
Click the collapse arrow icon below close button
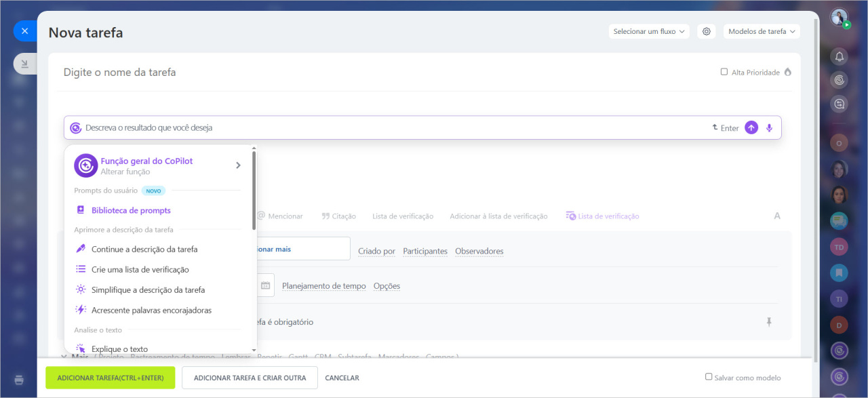tap(25, 64)
